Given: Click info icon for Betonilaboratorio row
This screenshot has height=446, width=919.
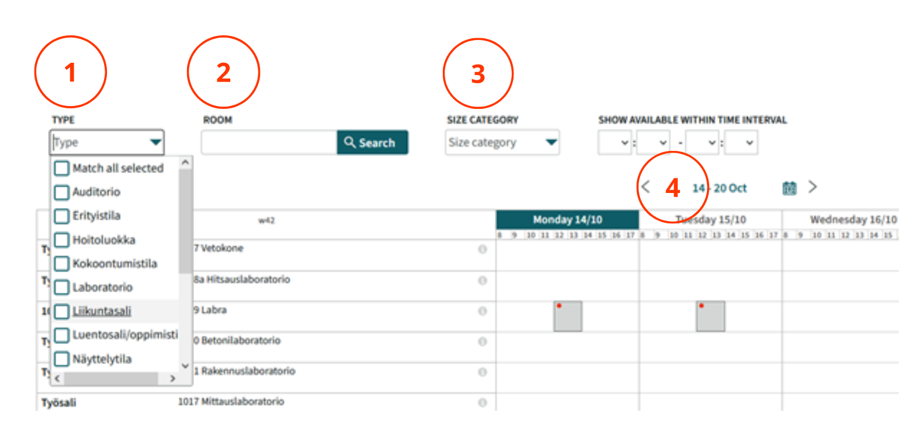Looking at the screenshot, I should 482,341.
